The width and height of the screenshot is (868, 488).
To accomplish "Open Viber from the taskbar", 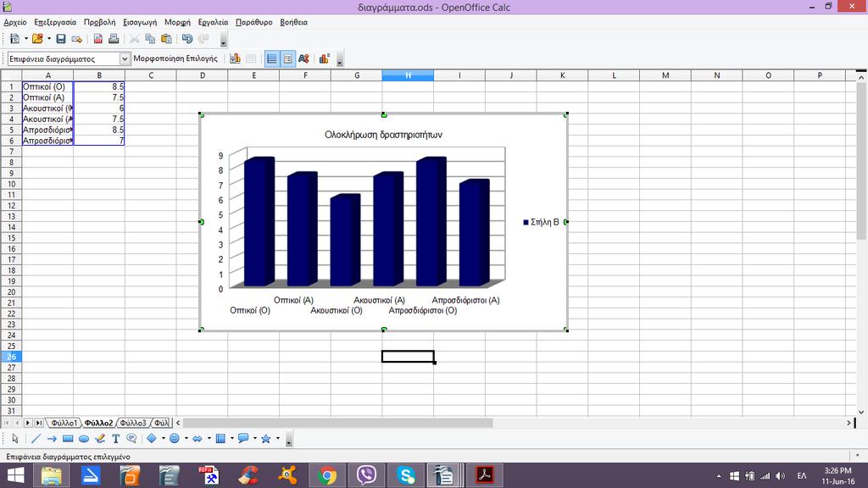I will pyautogui.click(x=366, y=475).
